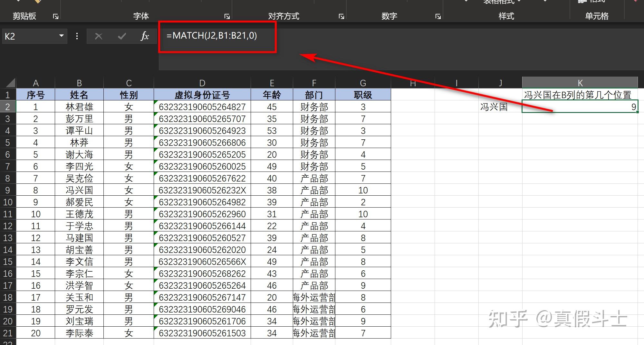Select cell with name 冯兴国 in column B

tap(79, 190)
